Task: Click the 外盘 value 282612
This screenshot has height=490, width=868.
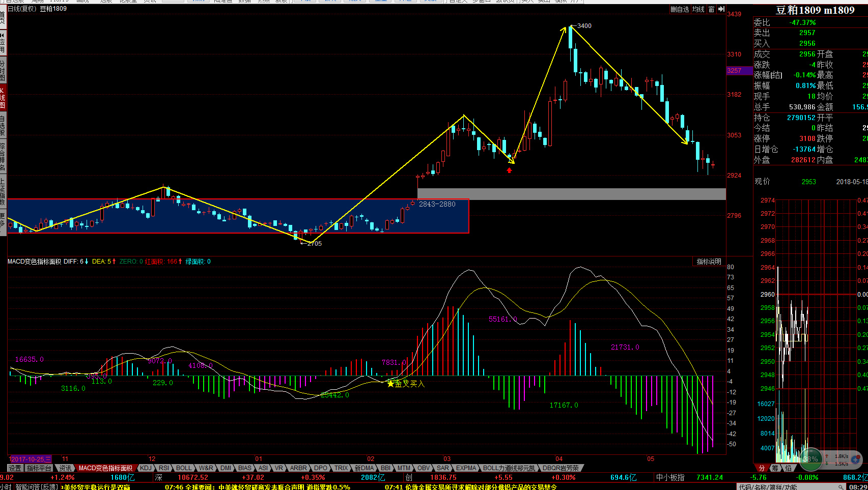Action: pos(803,160)
